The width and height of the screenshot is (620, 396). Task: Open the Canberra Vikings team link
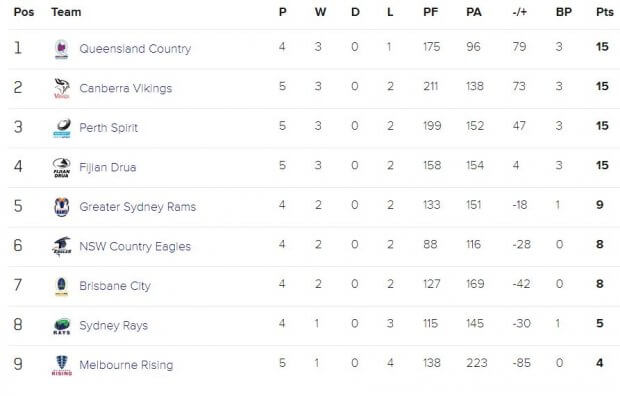click(x=125, y=88)
